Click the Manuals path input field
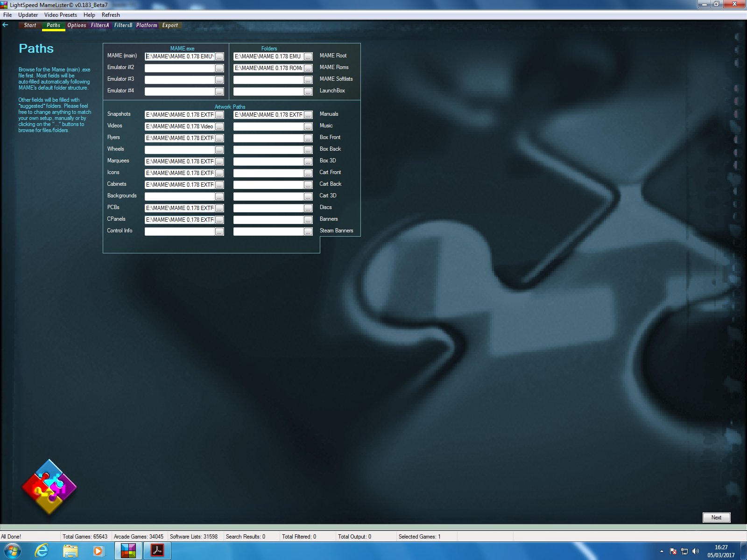This screenshot has width=747, height=560. 268,115
